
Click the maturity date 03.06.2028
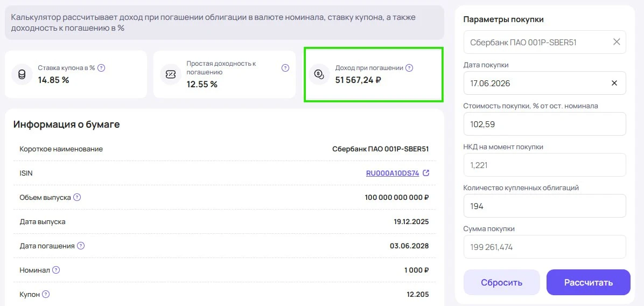(409, 246)
